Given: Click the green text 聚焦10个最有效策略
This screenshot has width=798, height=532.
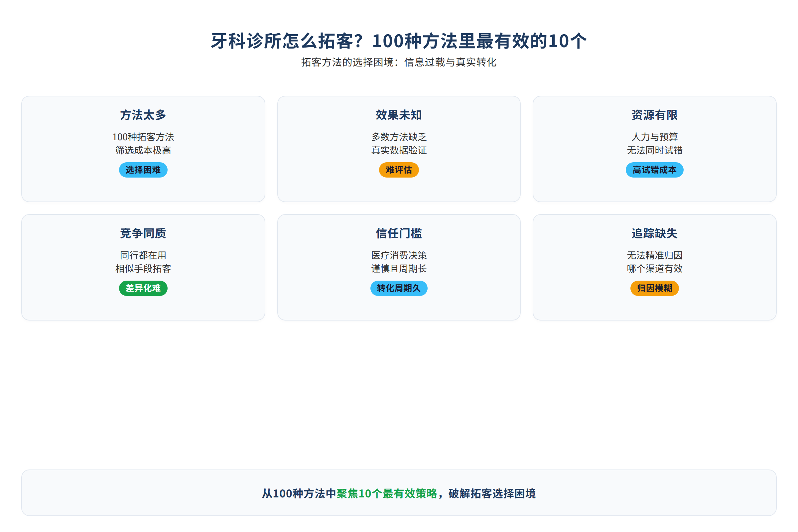Looking at the screenshot, I should [x=387, y=494].
